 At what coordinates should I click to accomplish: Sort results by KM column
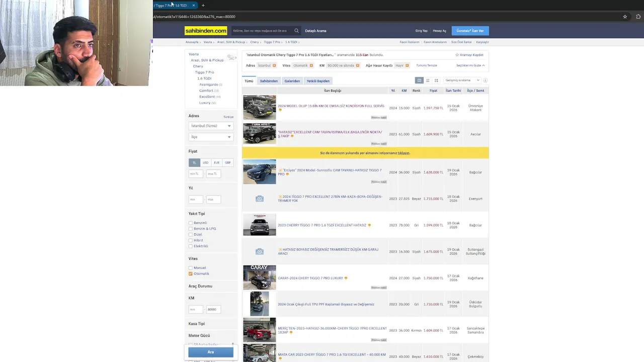pyautogui.click(x=404, y=90)
